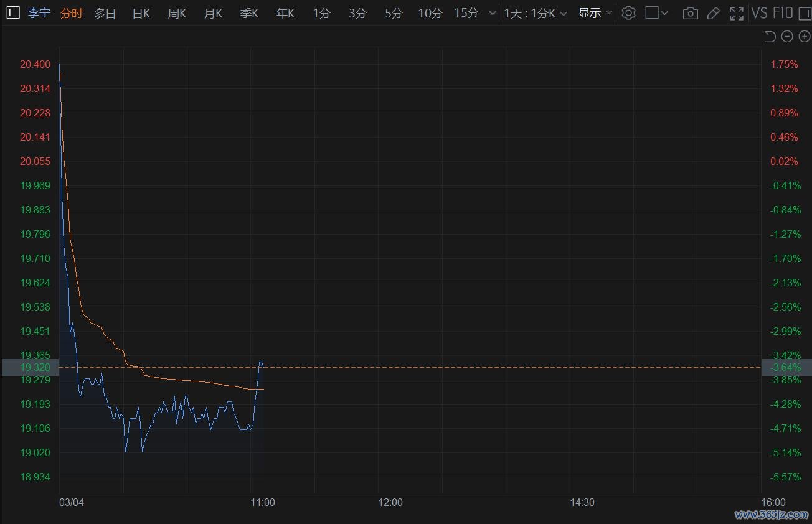
Task: Click the -2.56% percent axis label
Action: pos(785,307)
